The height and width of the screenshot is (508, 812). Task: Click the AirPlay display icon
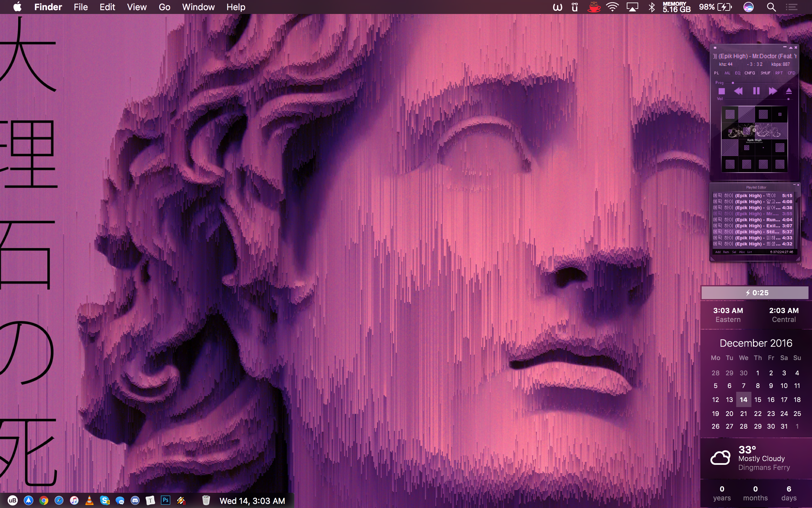[632, 7]
